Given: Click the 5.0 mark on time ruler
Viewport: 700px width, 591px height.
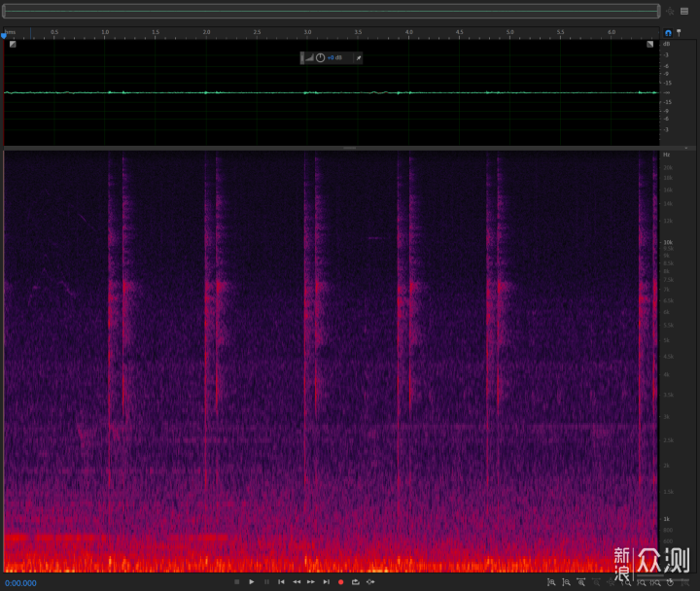Looking at the screenshot, I should 509,32.
